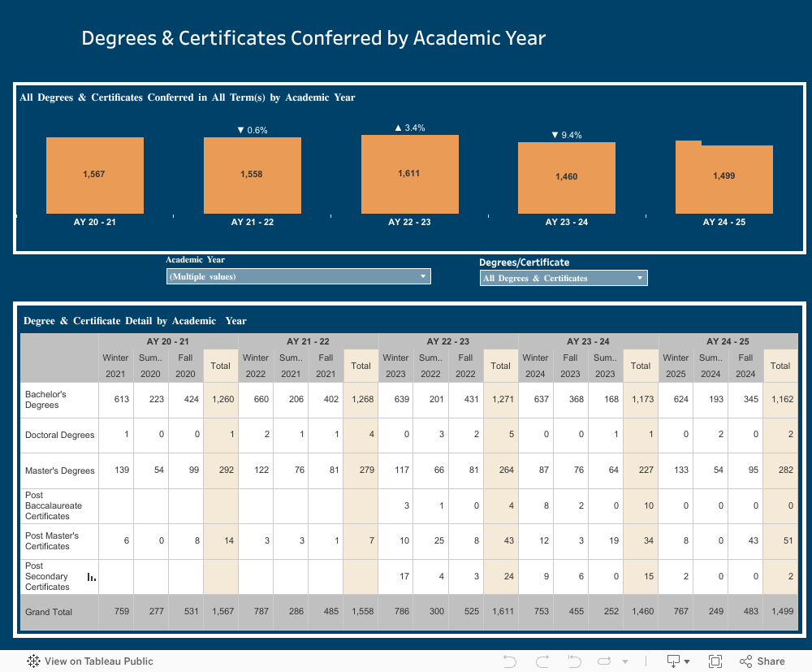Click the Undo icon in the Tableau toolbar
The image size is (812, 672).
click(x=510, y=661)
